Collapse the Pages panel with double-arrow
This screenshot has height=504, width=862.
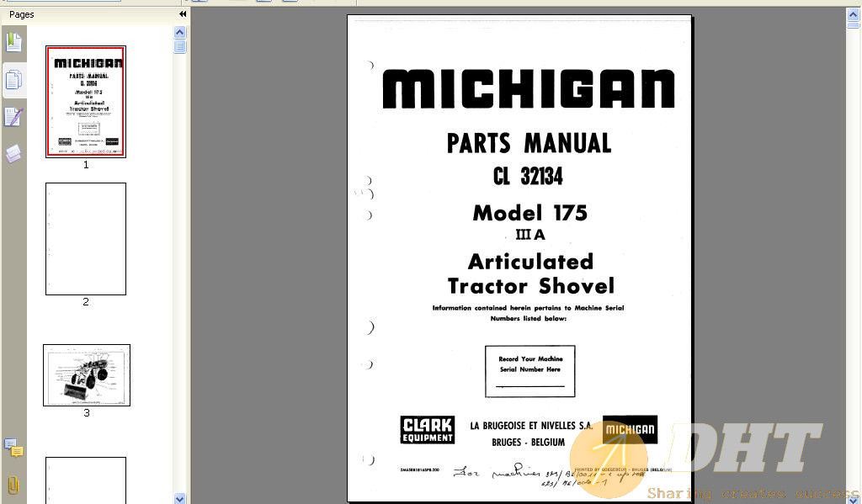pos(183,14)
